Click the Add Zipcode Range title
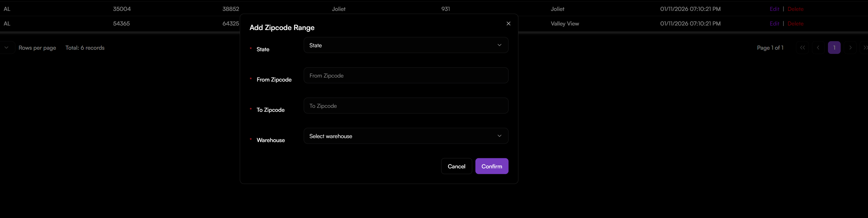The height and width of the screenshot is (218, 868). click(282, 28)
